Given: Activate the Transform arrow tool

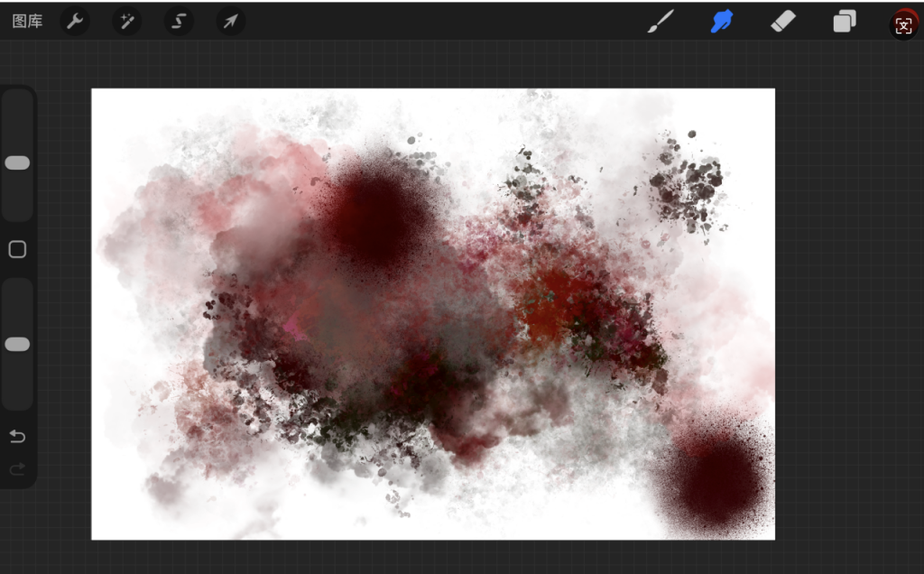Looking at the screenshot, I should (230, 22).
